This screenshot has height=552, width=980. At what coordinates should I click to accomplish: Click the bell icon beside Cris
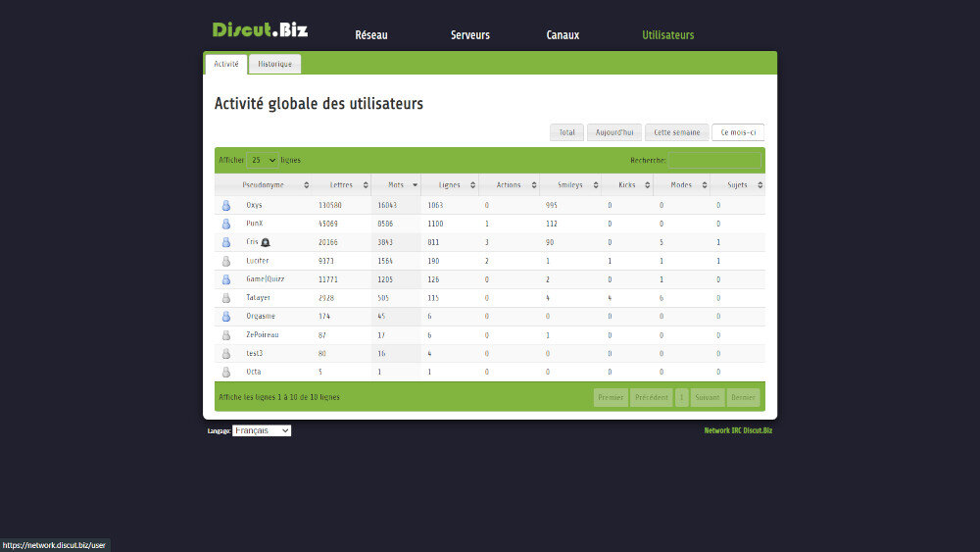(266, 242)
